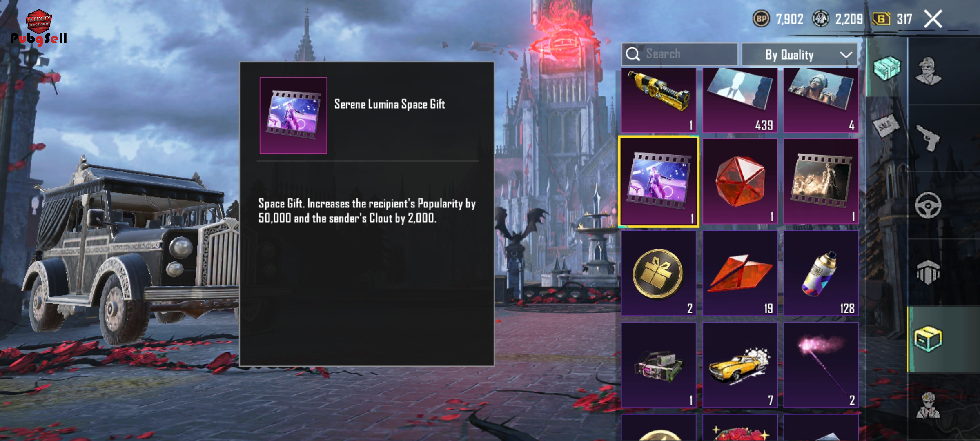Select the spray can item with 128
Image resolution: width=980 pixels, height=441 pixels.
pos(821,273)
